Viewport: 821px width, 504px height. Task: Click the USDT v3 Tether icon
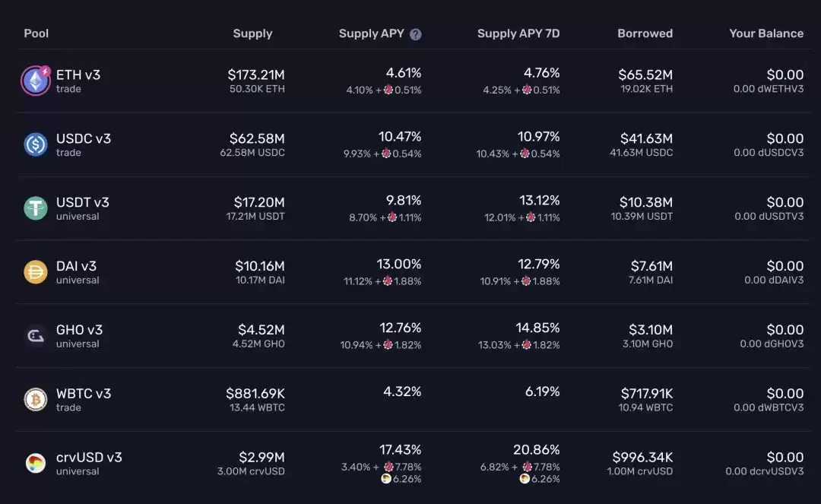point(35,208)
